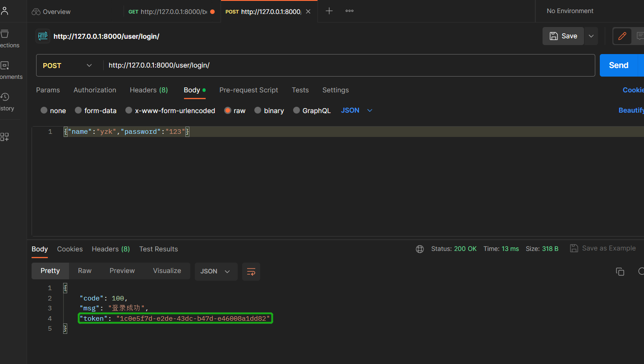The image size is (644, 364).
Task: Open the configure workspace sidebar grid icon
Action: (x=5, y=137)
